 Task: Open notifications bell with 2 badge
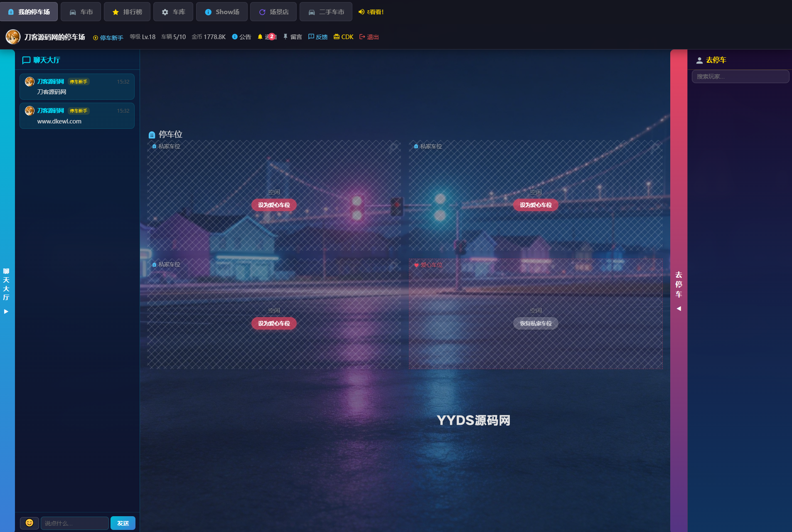[266, 37]
